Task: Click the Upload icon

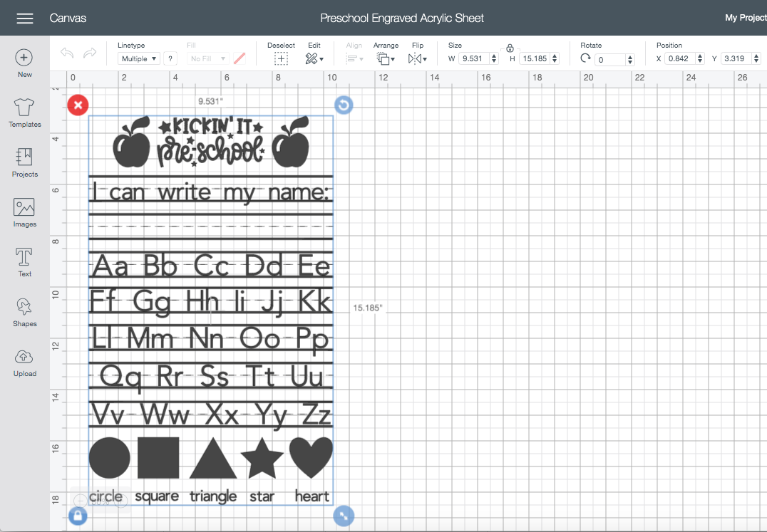Action: [24, 363]
